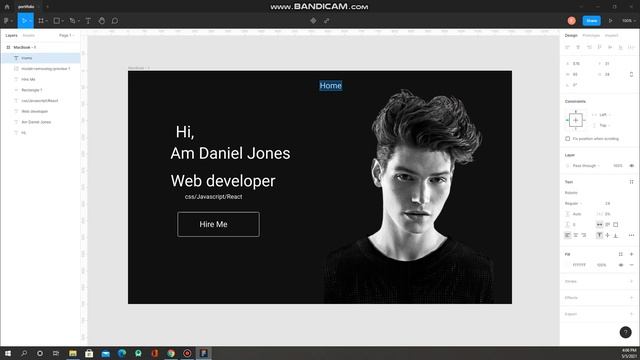Add an effect with the plus icon
The image size is (640, 360).
click(631, 298)
